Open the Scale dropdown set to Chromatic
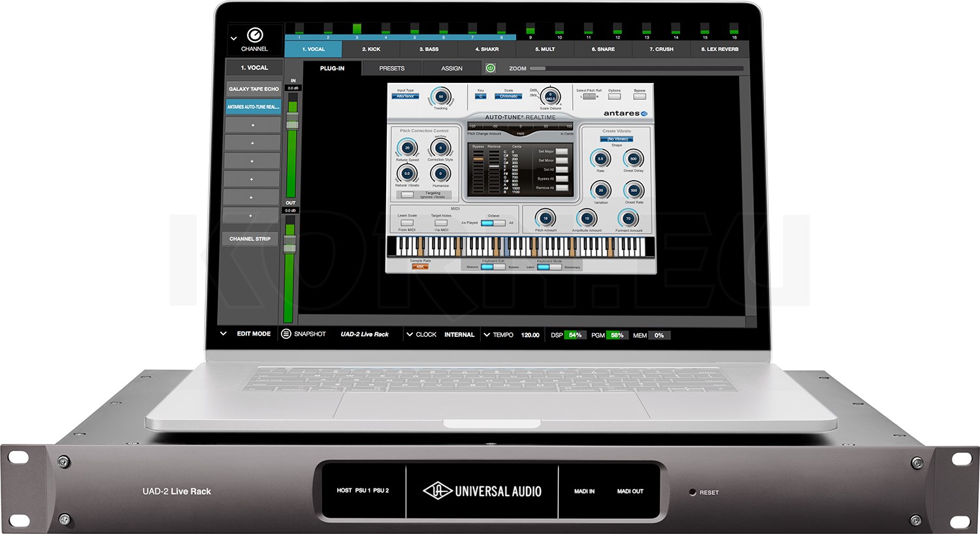Screen dimensions: 980x534 (x=509, y=96)
